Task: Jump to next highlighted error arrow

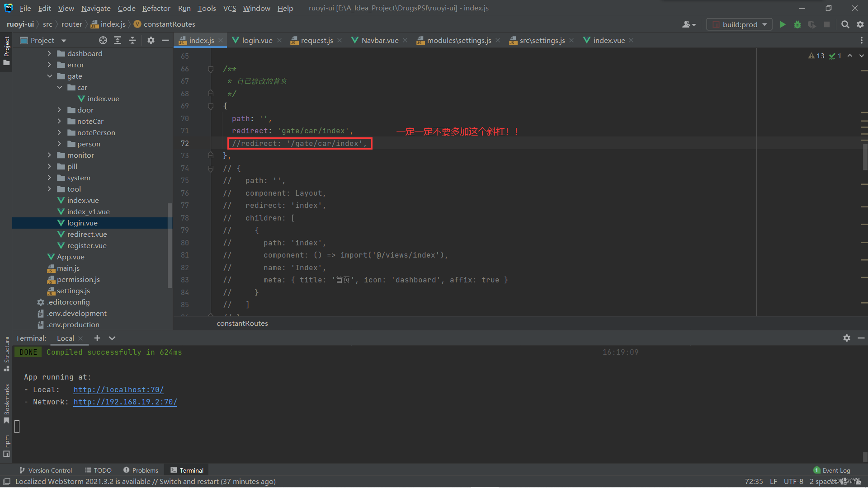Action: tap(862, 56)
